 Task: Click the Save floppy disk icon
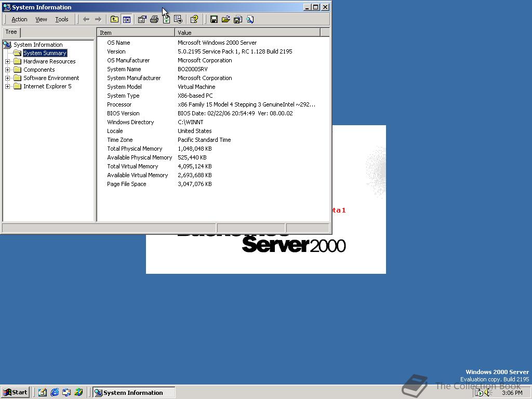point(214,19)
